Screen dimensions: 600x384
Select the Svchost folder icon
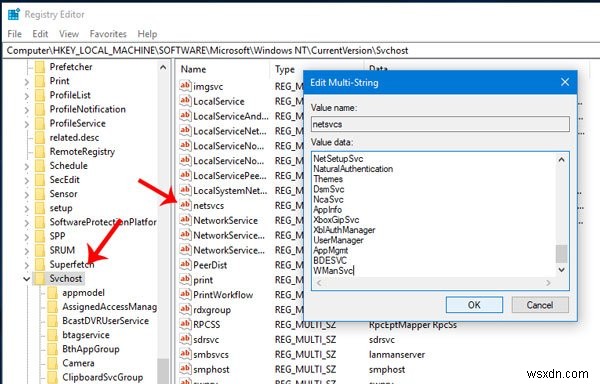(x=40, y=279)
